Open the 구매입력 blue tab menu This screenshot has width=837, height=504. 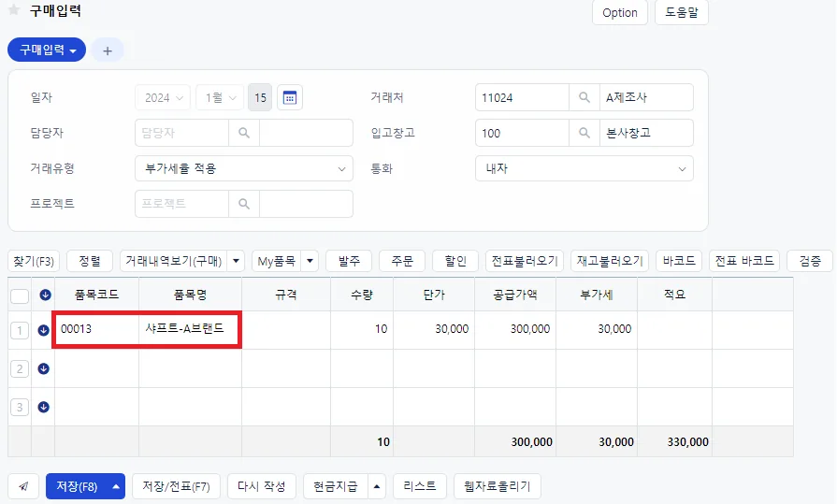[47, 50]
